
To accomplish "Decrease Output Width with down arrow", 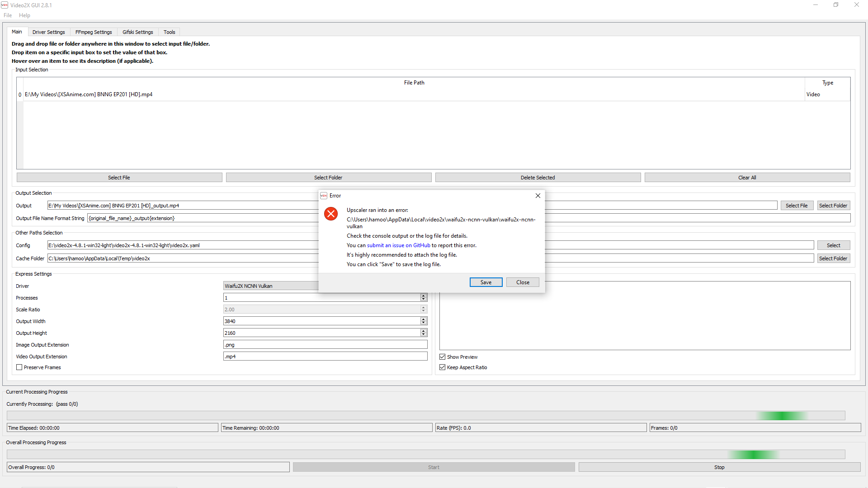I will (x=424, y=323).
